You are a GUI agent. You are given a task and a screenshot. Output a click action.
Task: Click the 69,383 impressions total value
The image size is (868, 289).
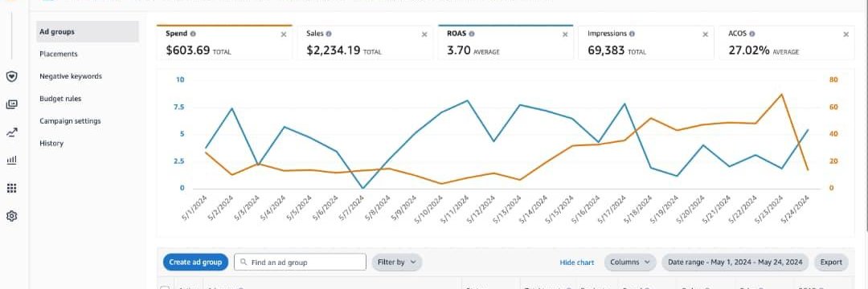coord(606,51)
